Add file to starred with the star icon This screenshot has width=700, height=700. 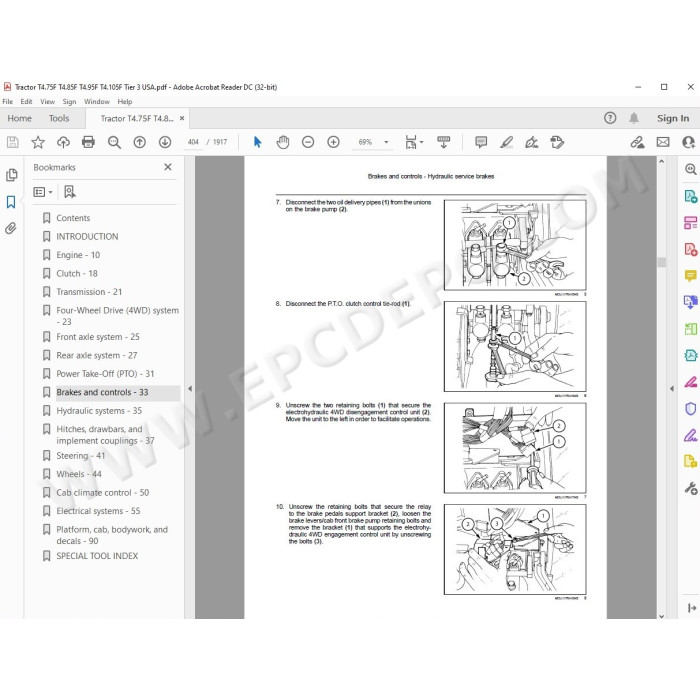click(x=38, y=142)
